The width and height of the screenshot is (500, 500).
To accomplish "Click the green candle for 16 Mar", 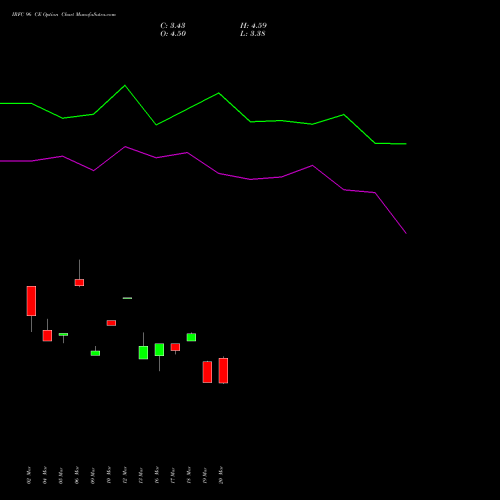I will point(159,350).
